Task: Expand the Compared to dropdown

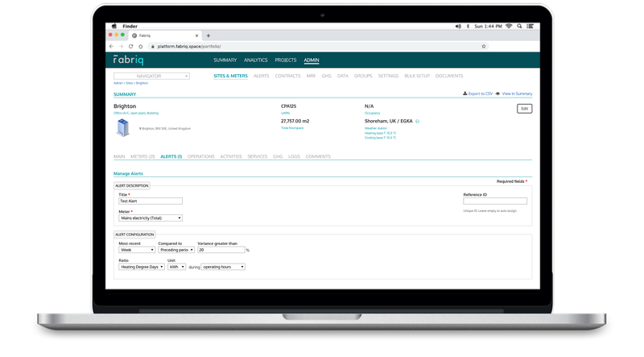Action: pyautogui.click(x=176, y=250)
